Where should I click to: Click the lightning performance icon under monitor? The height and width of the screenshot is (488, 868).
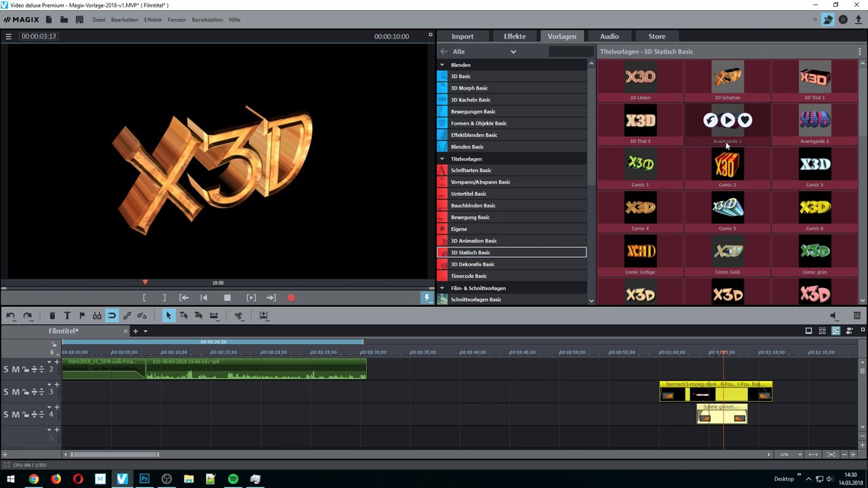click(427, 298)
